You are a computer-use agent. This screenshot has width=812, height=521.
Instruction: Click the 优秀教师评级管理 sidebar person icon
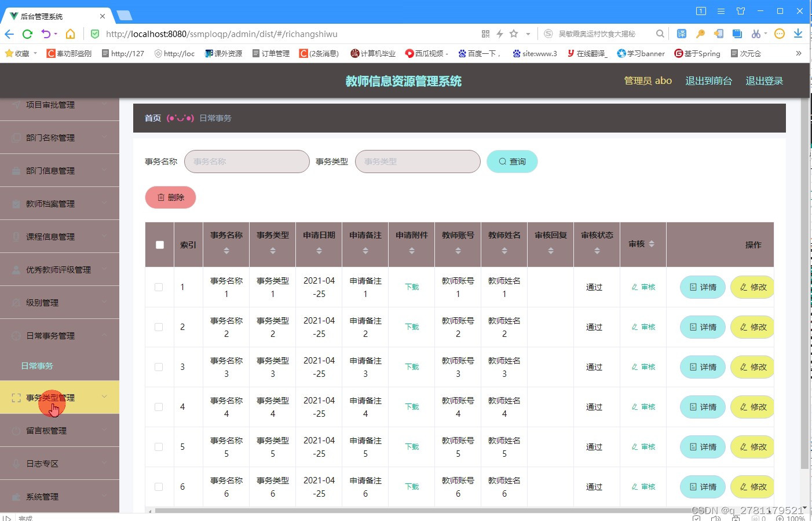pyautogui.click(x=16, y=270)
